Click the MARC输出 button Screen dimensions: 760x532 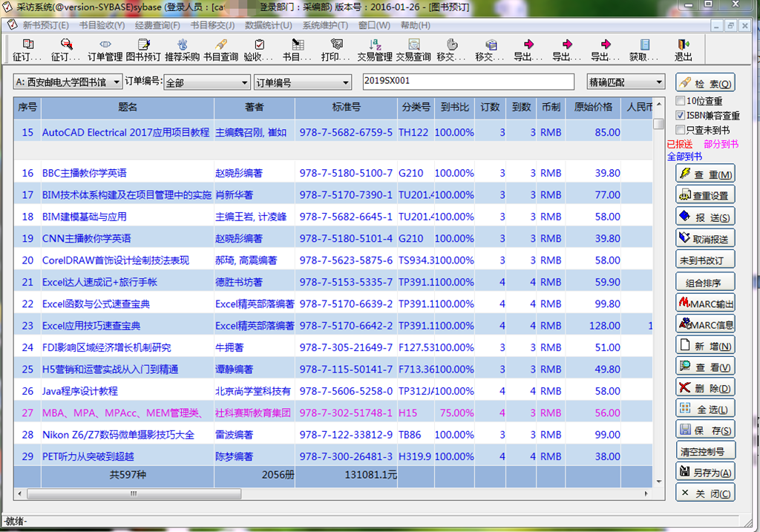(705, 303)
